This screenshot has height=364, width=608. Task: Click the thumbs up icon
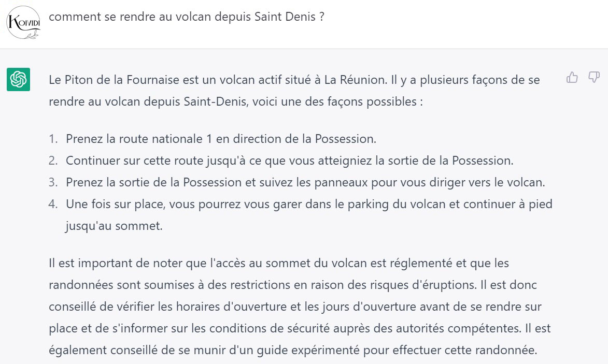572,78
